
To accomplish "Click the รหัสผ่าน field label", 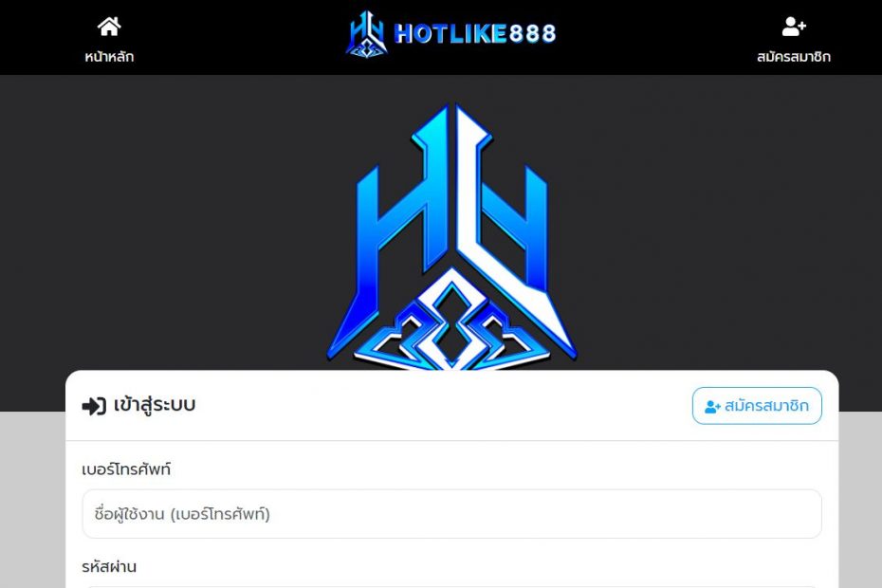I will [x=109, y=566].
